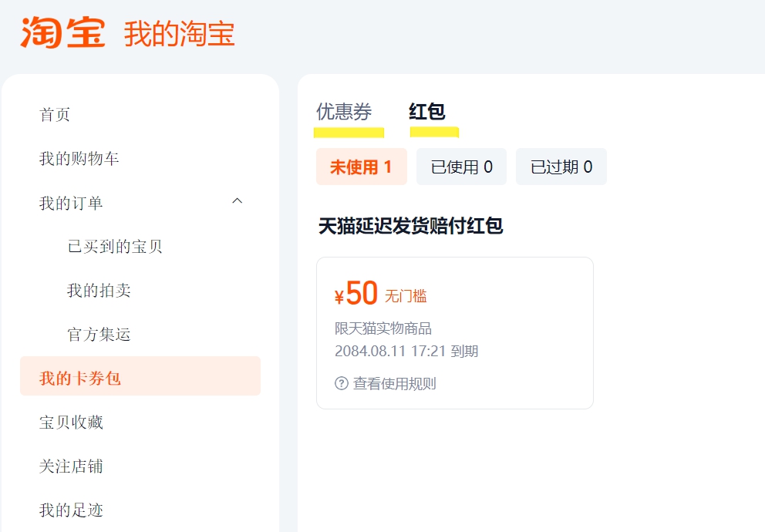
Task: Click the Taobao logo
Action: pos(62,32)
